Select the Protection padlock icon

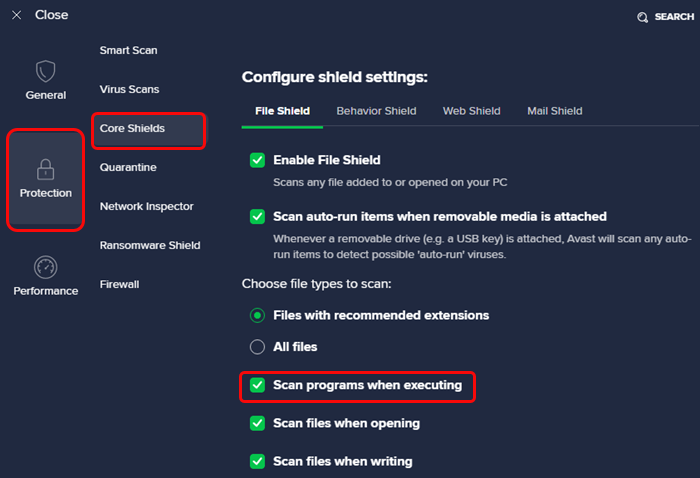[46, 170]
